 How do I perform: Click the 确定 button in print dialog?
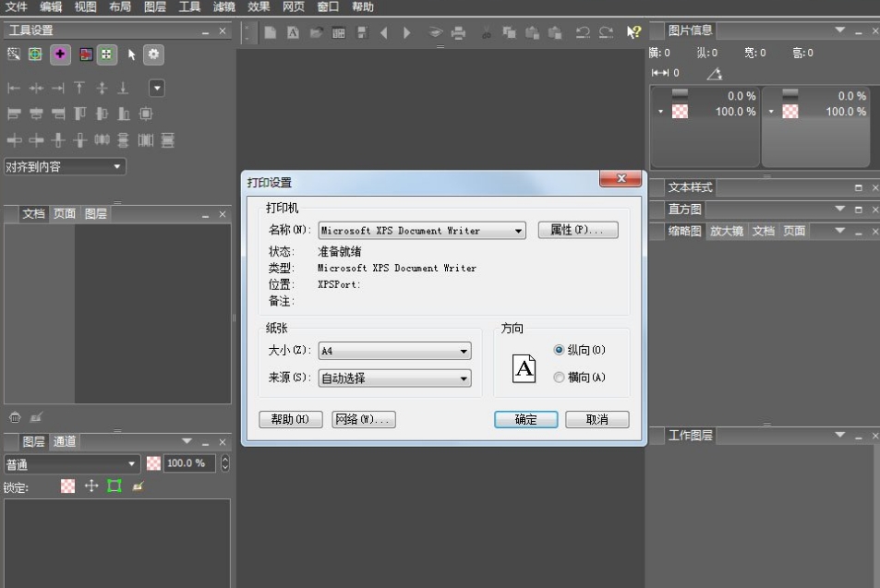tap(525, 419)
